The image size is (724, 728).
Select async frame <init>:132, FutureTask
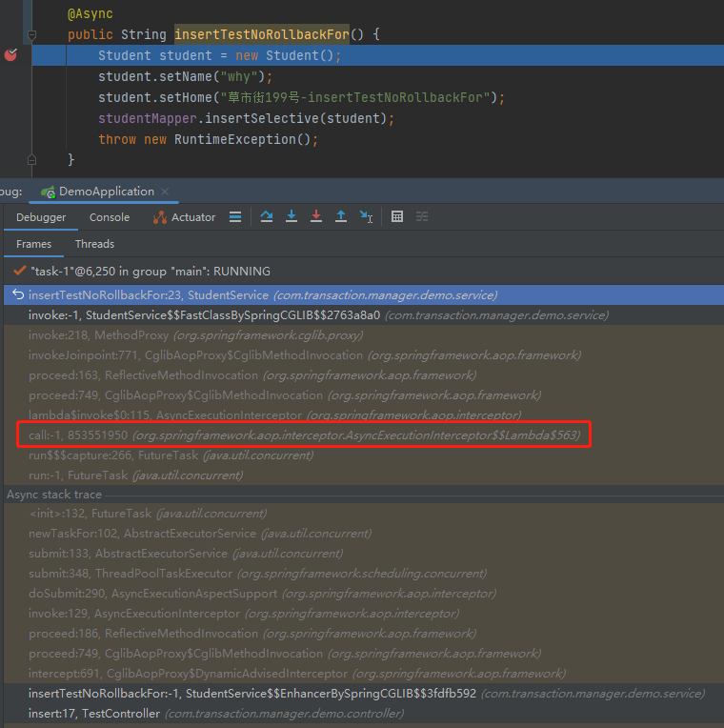(364, 514)
